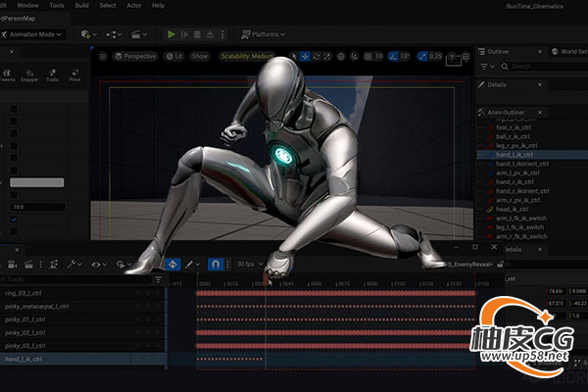Click the grid snap value 10
The image size is (588, 392).
click(x=378, y=56)
